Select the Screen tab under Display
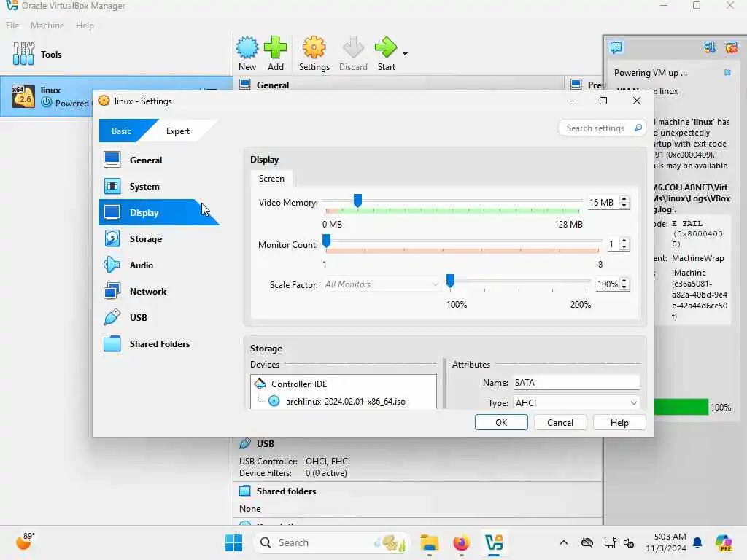This screenshot has width=747, height=560. coord(271,179)
